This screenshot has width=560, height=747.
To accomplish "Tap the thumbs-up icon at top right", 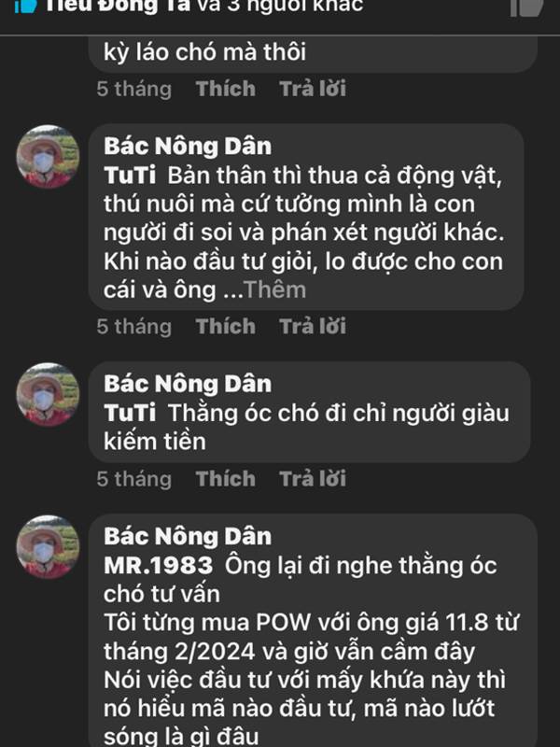I will tap(526, 7).
